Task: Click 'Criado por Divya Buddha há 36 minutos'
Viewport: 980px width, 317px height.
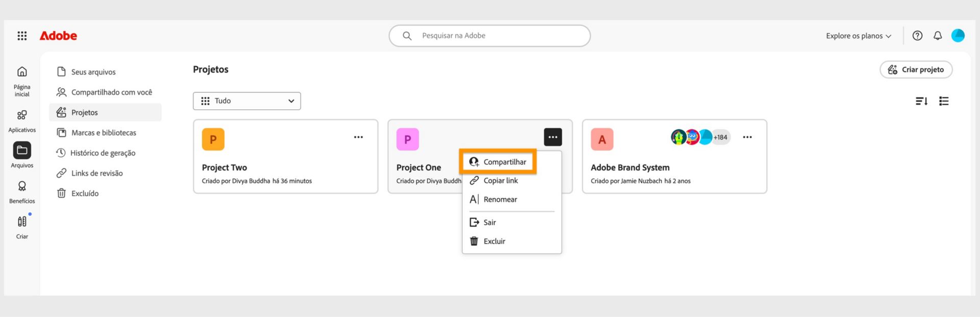Action: click(x=257, y=181)
